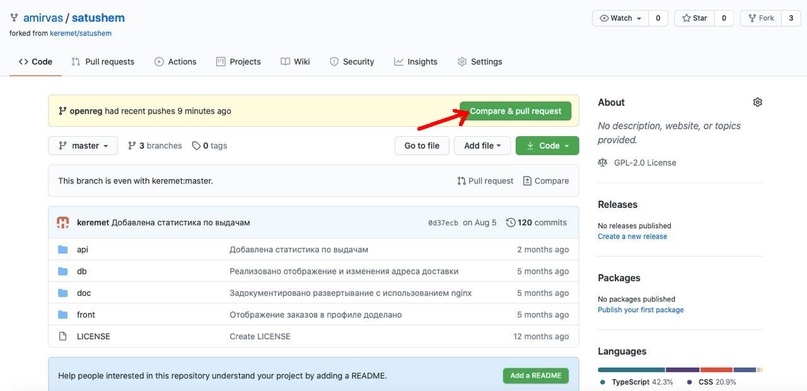Image resolution: width=807 pixels, height=391 pixels.
Task: Click Compare & pull request button
Action: tap(515, 111)
